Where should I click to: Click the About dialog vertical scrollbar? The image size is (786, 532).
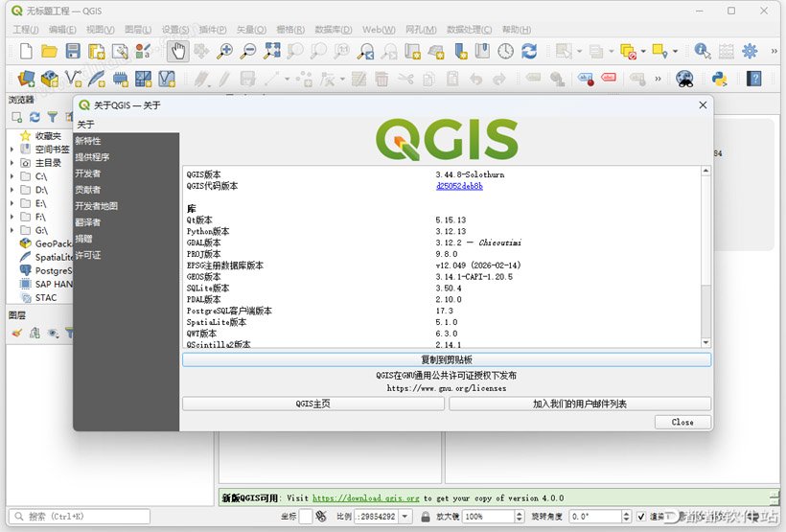point(705,257)
